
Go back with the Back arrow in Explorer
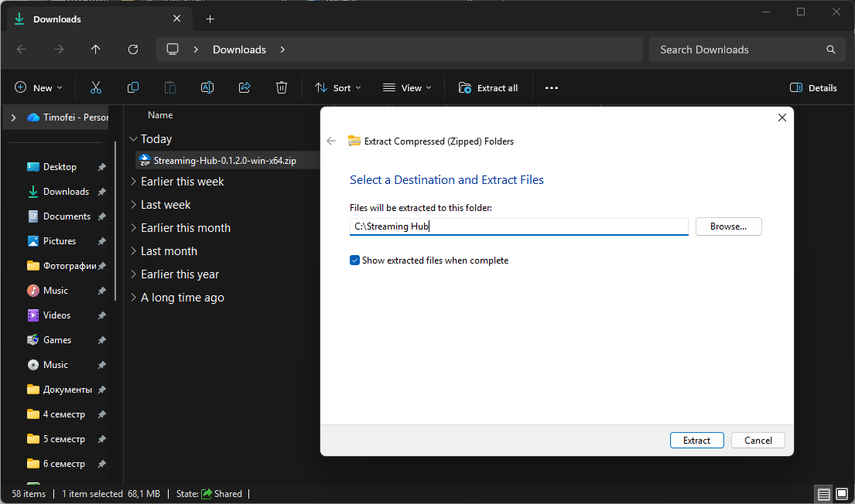tap(22, 49)
